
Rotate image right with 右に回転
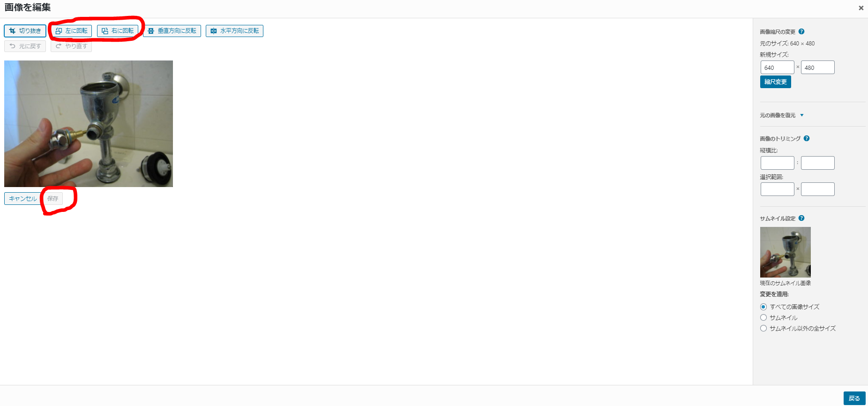point(118,31)
